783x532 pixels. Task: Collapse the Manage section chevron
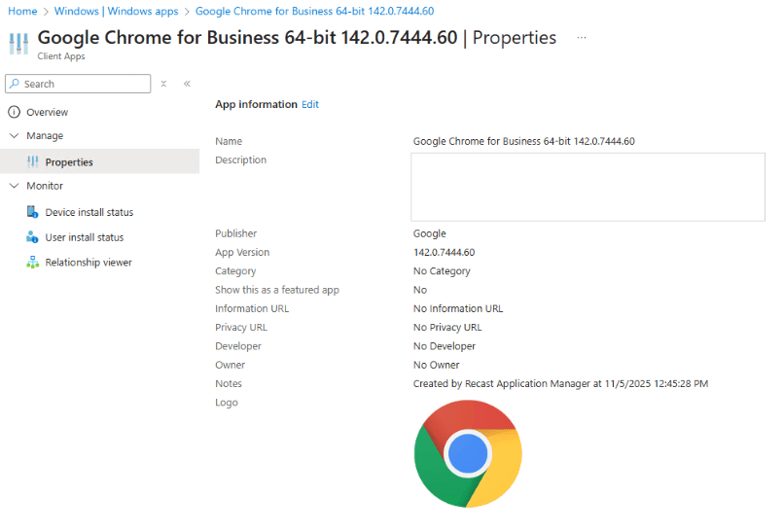click(14, 135)
